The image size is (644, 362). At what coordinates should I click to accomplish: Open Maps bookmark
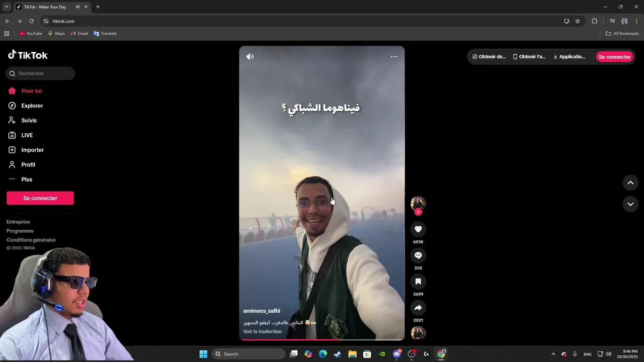56,34
